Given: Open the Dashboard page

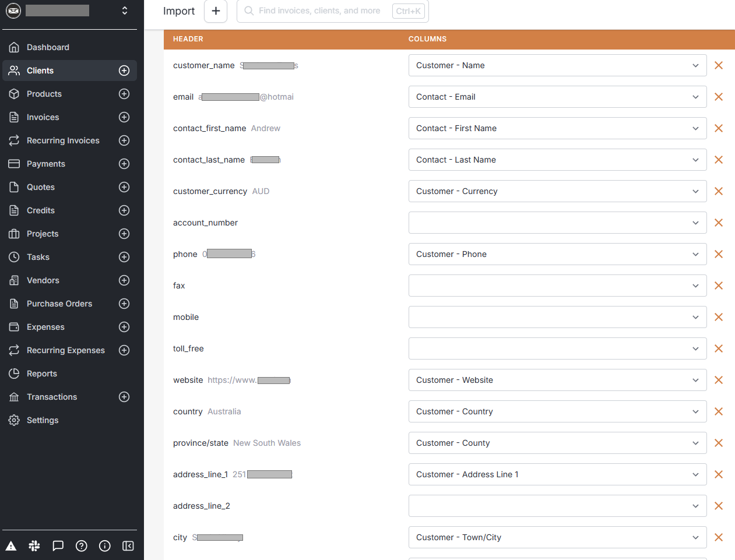Looking at the screenshot, I should (x=48, y=47).
